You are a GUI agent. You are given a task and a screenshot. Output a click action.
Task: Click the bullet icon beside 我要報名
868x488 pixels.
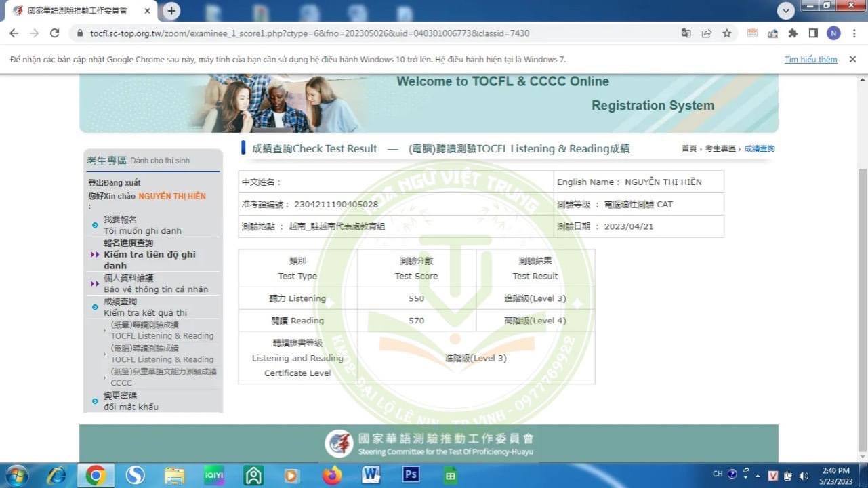pyautogui.click(x=95, y=225)
